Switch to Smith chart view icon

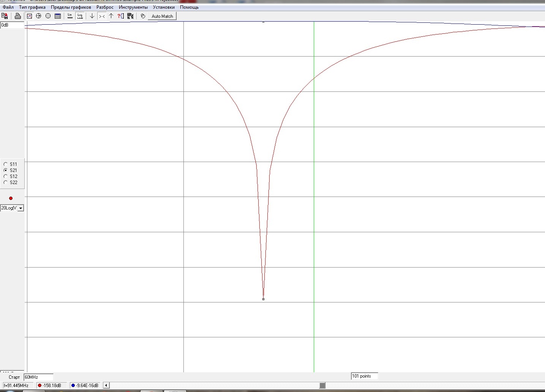tap(38, 16)
